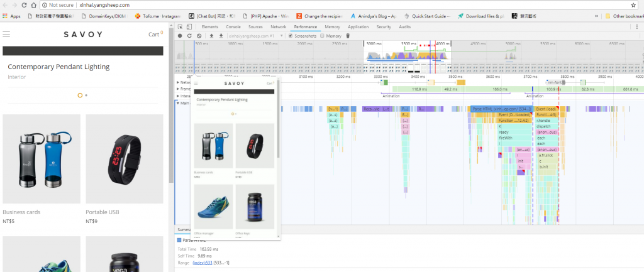Open Contemporary Pendant Lighting headline
The width and height of the screenshot is (644, 272).
[x=58, y=67]
